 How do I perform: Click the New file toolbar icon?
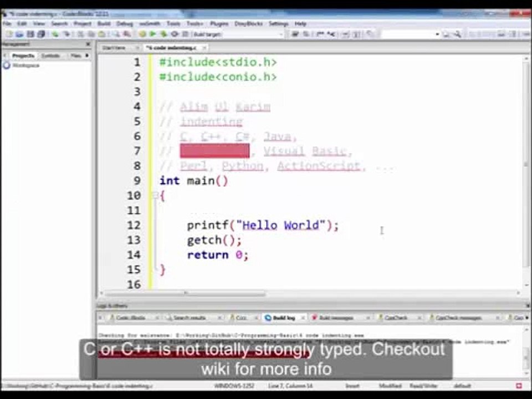(x=9, y=34)
